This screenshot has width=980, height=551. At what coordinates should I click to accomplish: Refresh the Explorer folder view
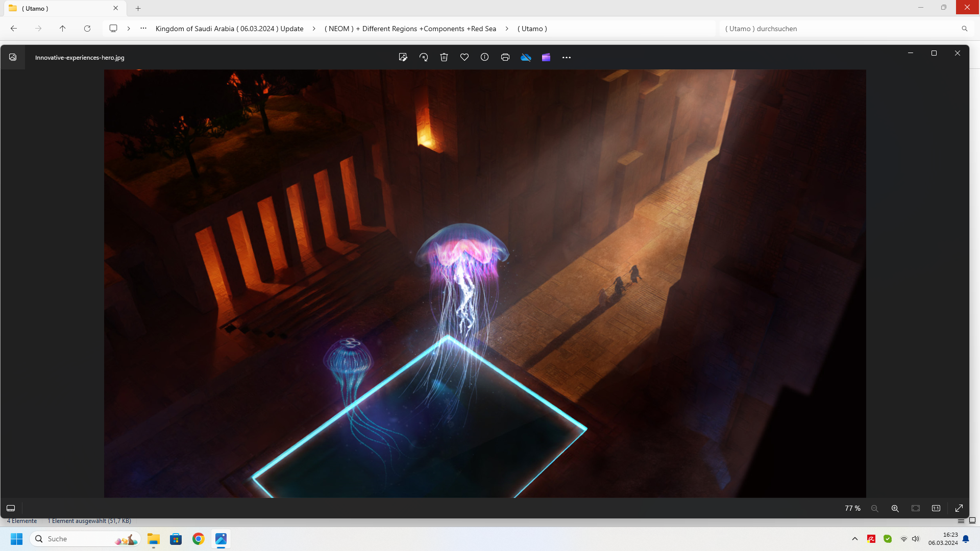pos(87,29)
